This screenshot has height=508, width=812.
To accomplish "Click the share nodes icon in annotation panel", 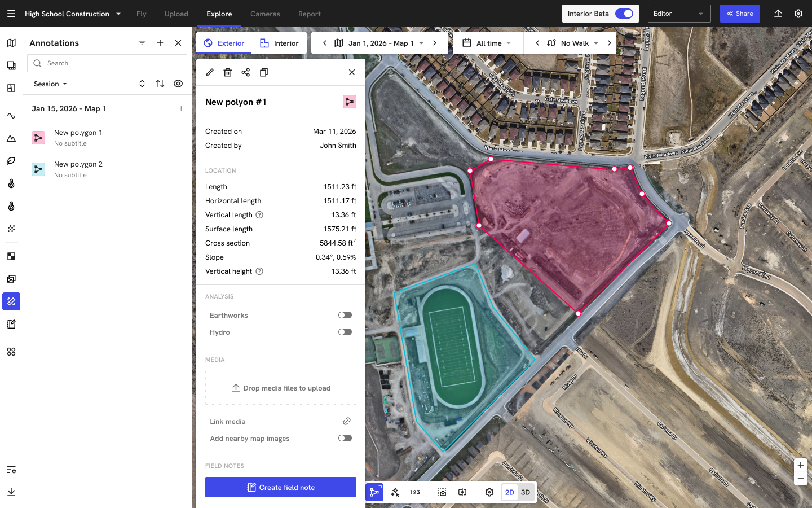I will pyautogui.click(x=246, y=72).
